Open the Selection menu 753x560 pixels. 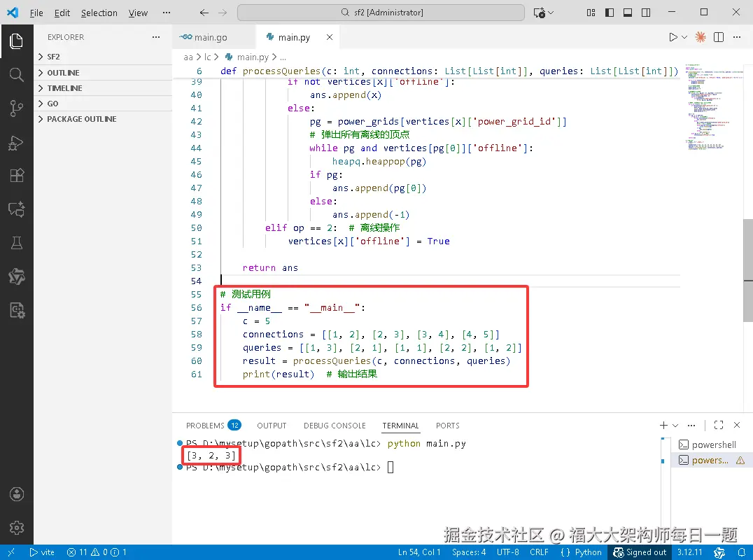pyautogui.click(x=99, y=13)
